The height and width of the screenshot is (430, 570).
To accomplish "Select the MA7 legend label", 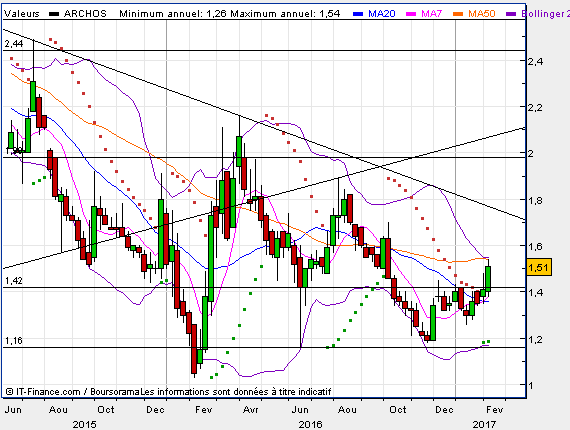I will coord(431,14).
